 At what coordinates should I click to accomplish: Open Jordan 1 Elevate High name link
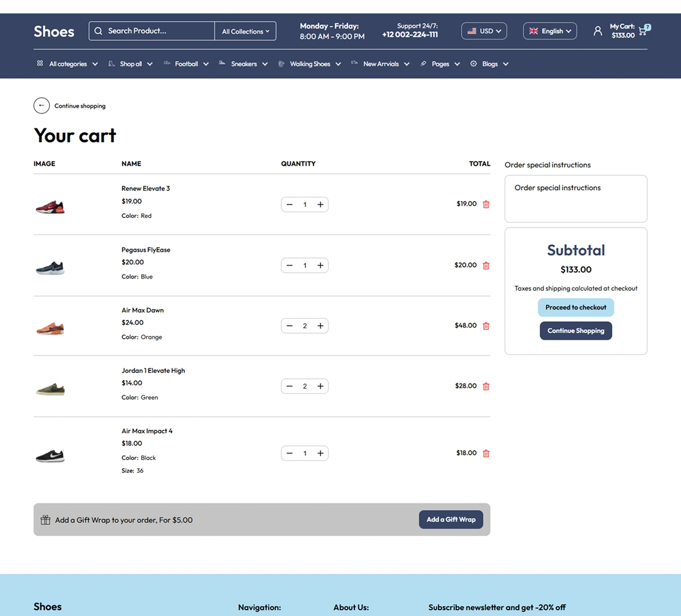coord(153,371)
